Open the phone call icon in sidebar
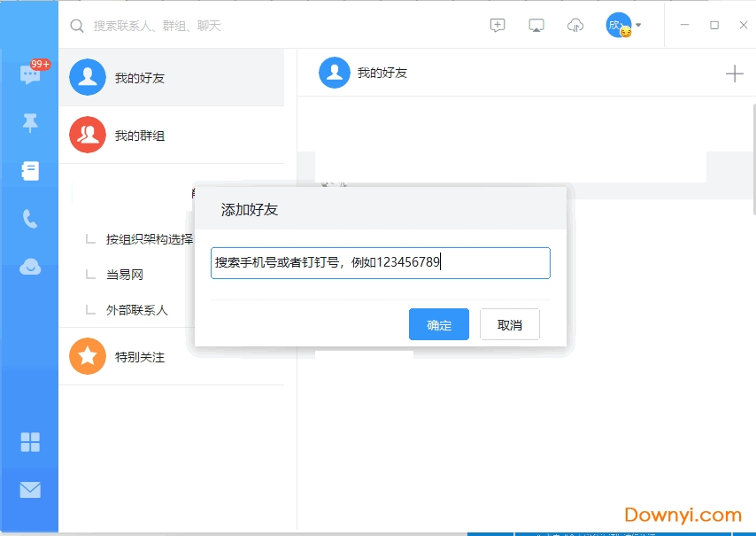This screenshot has width=756, height=536. (x=30, y=219)
